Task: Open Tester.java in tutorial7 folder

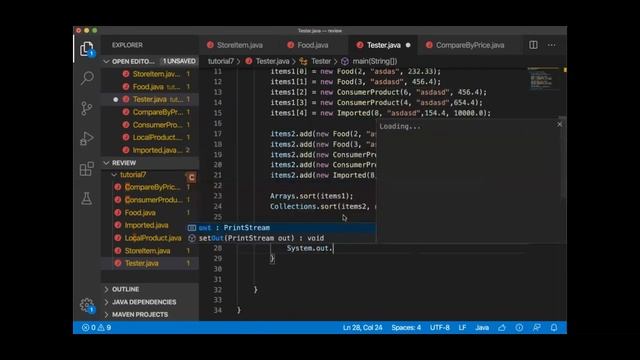Action: pos(150,263)
